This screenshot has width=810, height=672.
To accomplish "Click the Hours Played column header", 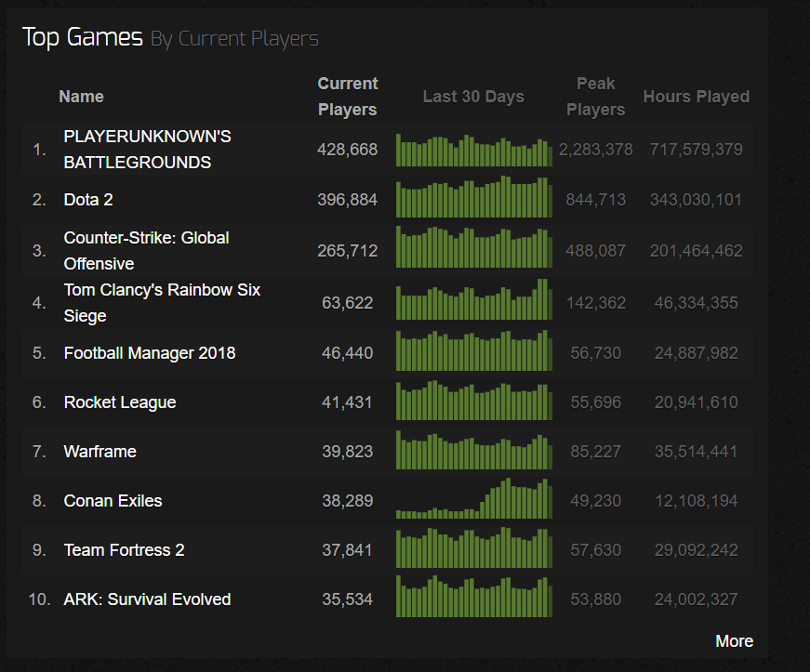I will (x=697, y=97).
